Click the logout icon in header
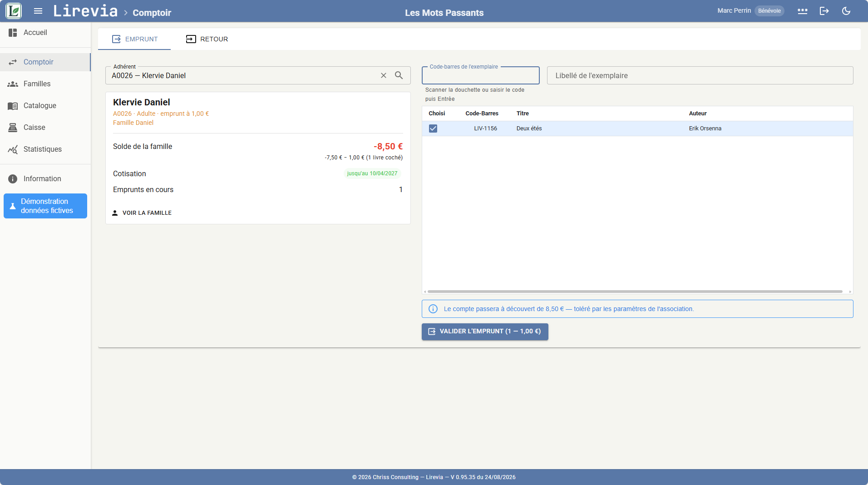 click(824, 11)
